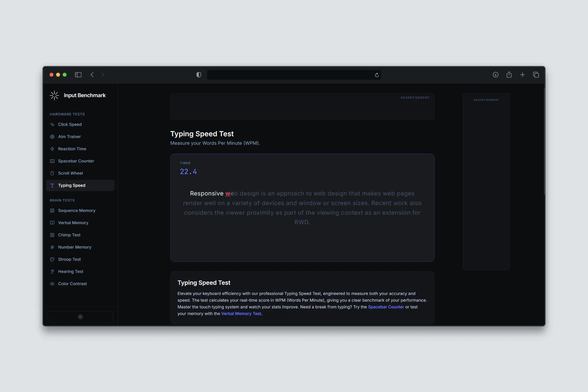Click the page vertical scrollbar
Viewport: 588px width, 392px height.
click(544, 141)
